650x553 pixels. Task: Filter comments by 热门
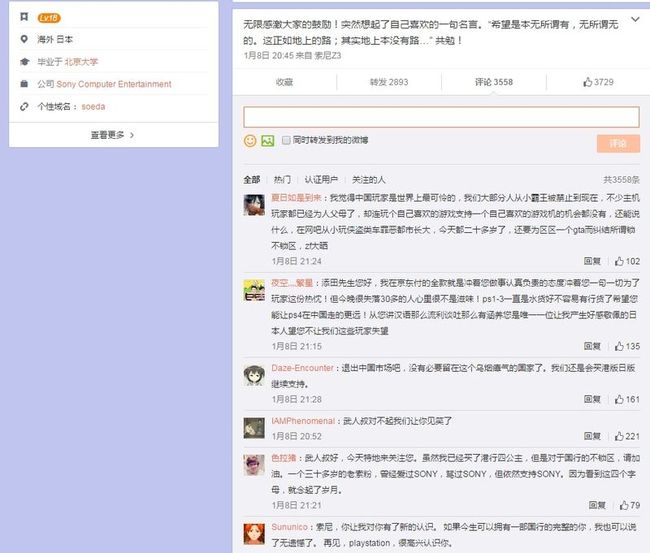(x=282, y=179)
